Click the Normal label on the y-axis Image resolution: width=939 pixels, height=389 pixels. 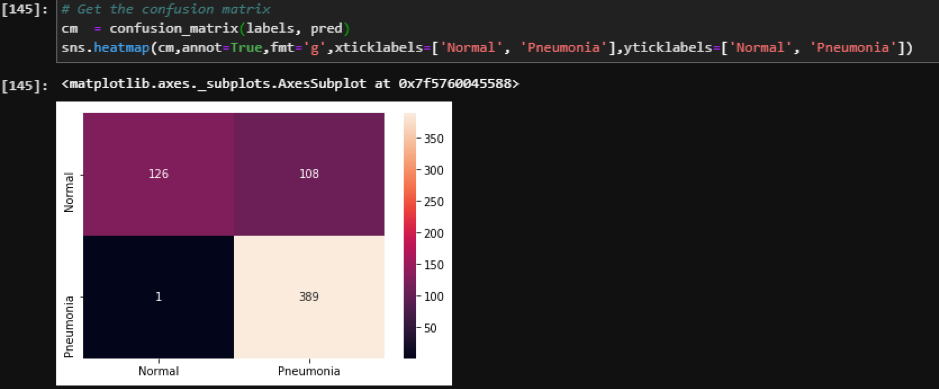[x=69, y=193]
